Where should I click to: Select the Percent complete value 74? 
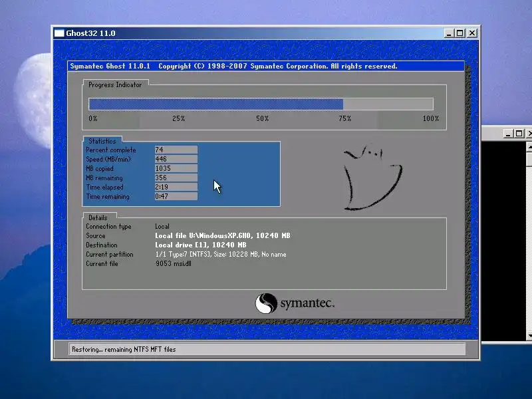point(176,150)
